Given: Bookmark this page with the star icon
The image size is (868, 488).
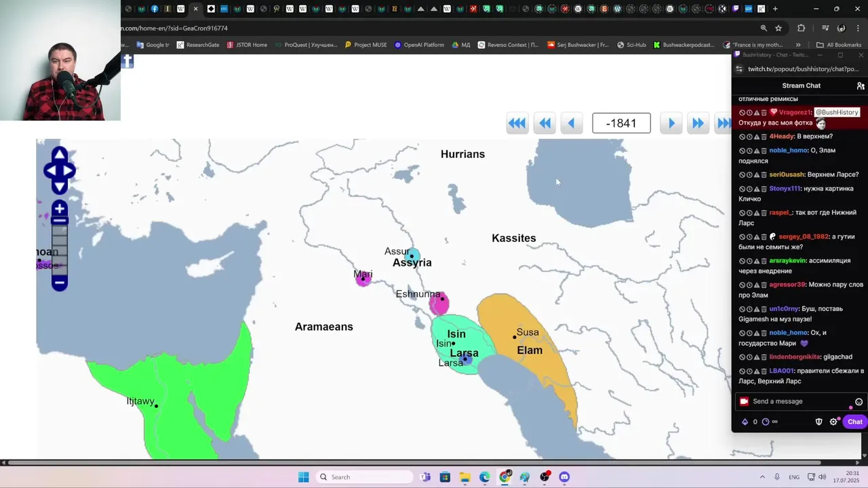Looking at the screenshot, I should (x=778, y=28).
